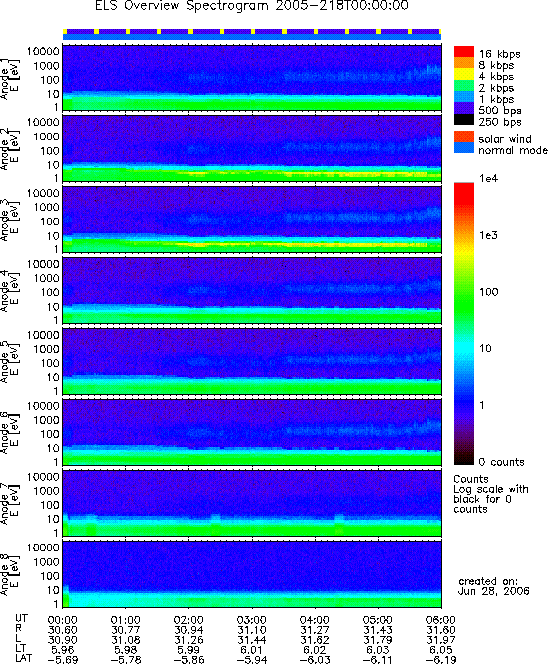Viewport: 548px width, 664px height.
Task: Click the created on Jun 28, 2006 text
Action: click(494, 587)
